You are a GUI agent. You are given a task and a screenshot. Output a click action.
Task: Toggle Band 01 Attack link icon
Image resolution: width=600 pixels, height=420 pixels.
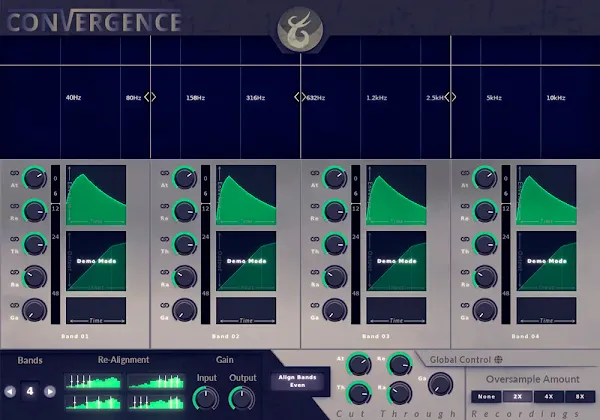tap(15, 173)
